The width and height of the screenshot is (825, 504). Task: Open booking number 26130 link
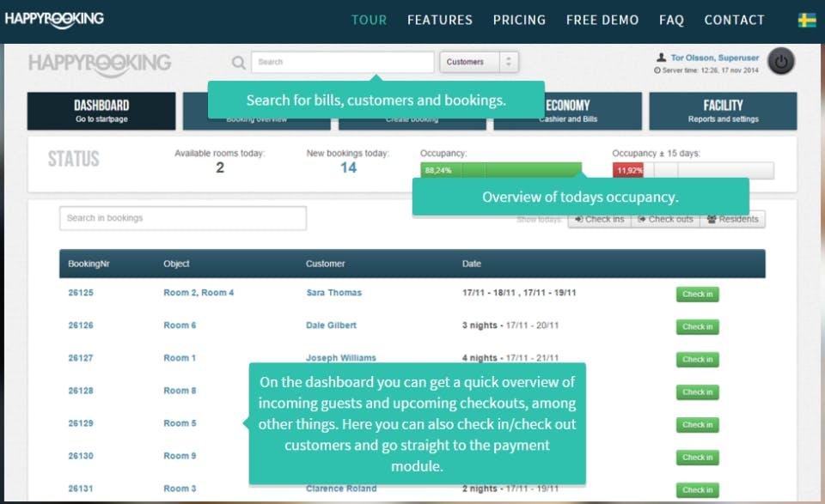tap(81, 456)
